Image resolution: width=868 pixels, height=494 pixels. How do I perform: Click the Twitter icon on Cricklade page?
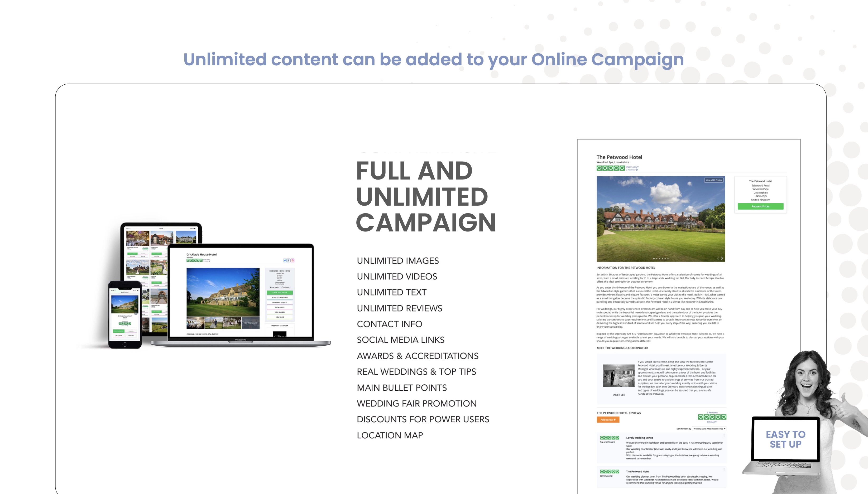coord(285,260)
